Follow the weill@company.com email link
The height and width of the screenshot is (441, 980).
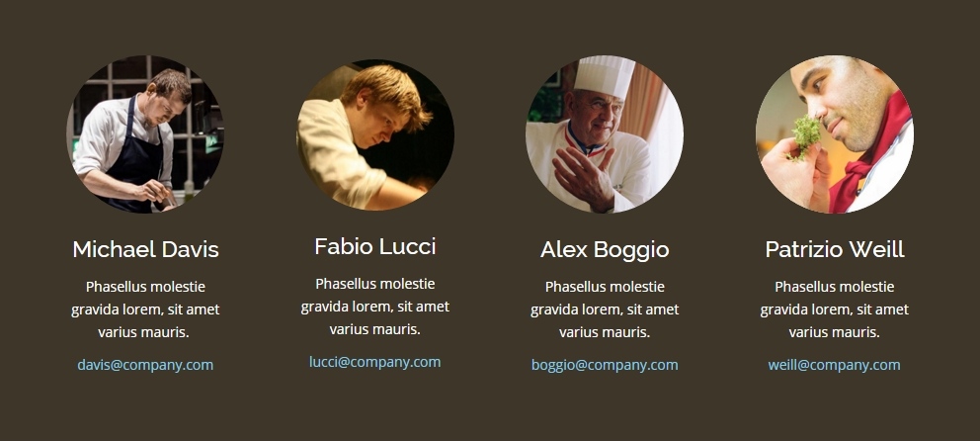coord(835,365)
